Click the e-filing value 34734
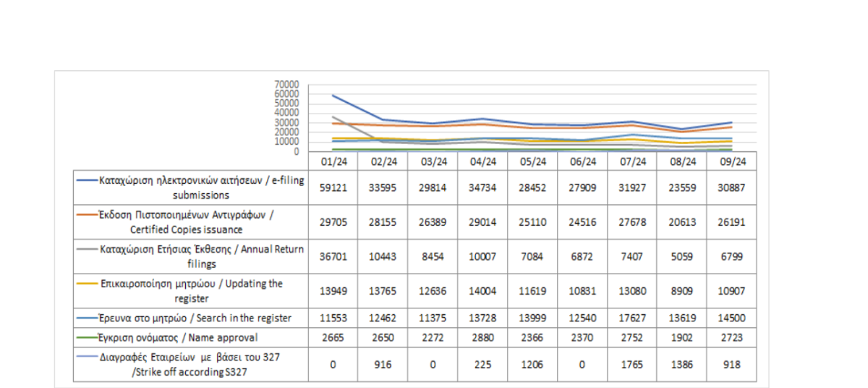This screenshot has width=868, height=388. tap(482, 188)
